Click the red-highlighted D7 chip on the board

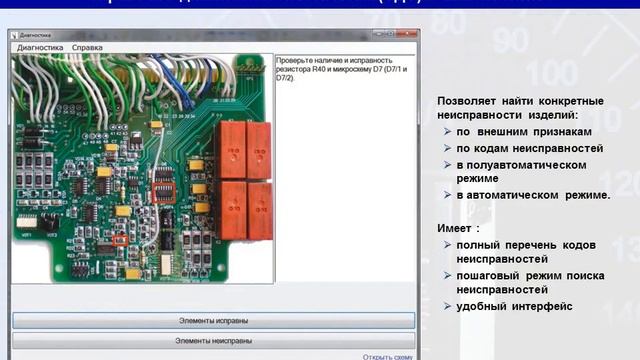tap(164, 193)
